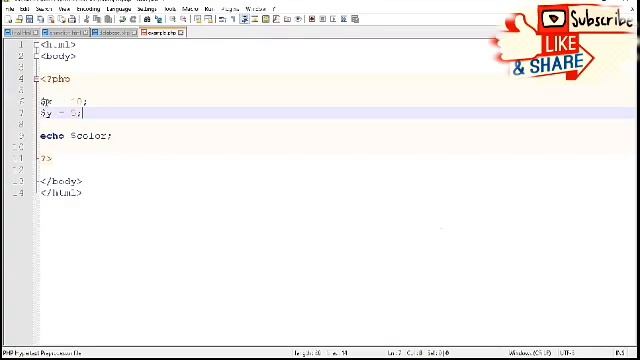Screen dimensions: 640x360
Task: Toggle the indent guide button
Action: click(x=244, y=19)
